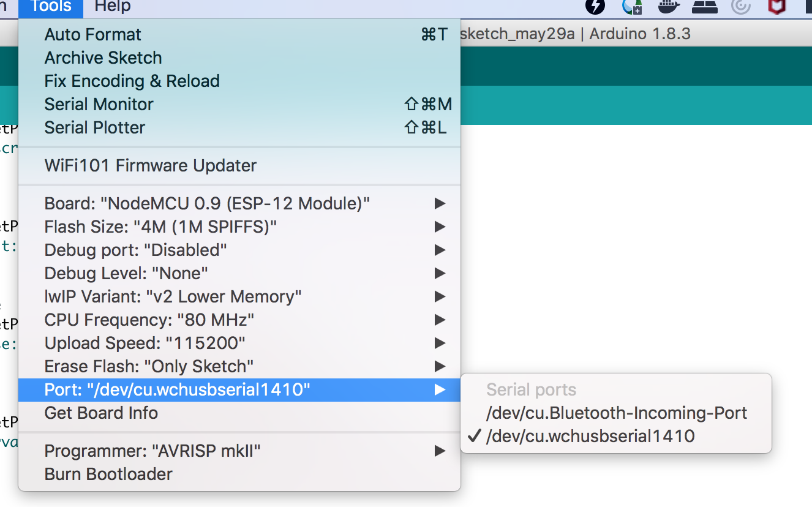The image size is (812, 507).
Task: Expand the lwIP Variant submenu
Action: click(239, 297)
